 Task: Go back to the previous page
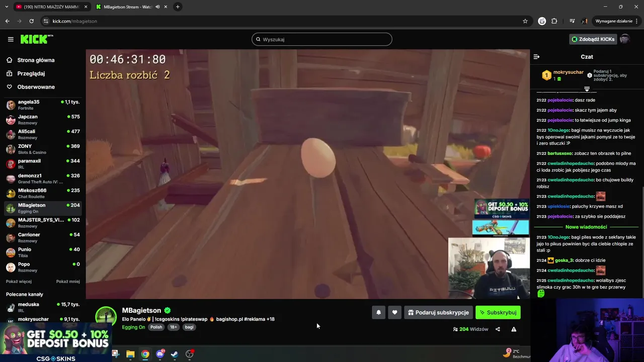click(7, 21)
